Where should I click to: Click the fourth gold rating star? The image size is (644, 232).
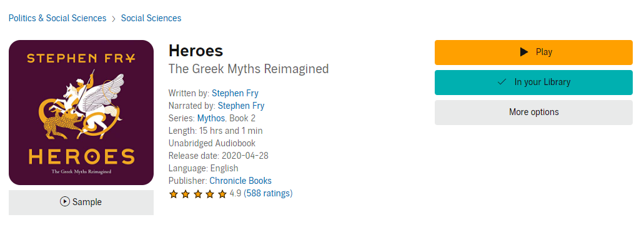210,194
